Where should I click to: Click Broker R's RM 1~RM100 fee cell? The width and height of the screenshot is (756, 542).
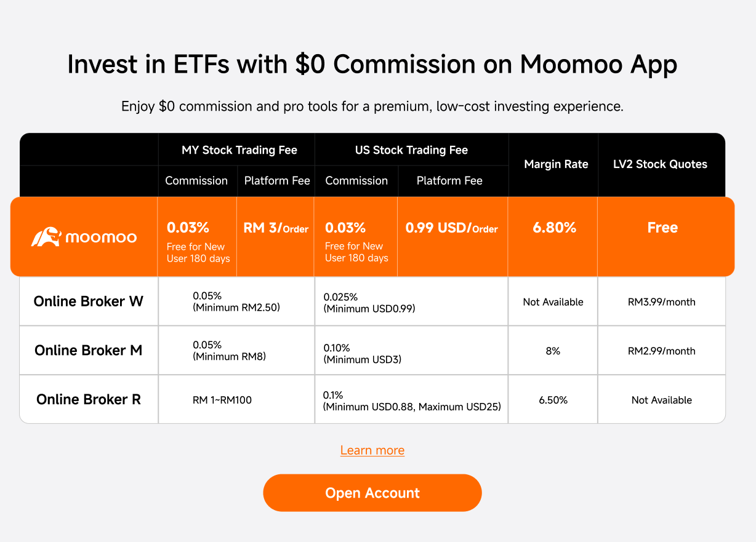(236, 400)
